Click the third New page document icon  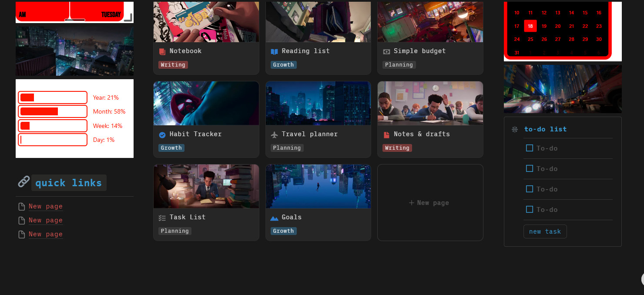[x=21, y=235]
